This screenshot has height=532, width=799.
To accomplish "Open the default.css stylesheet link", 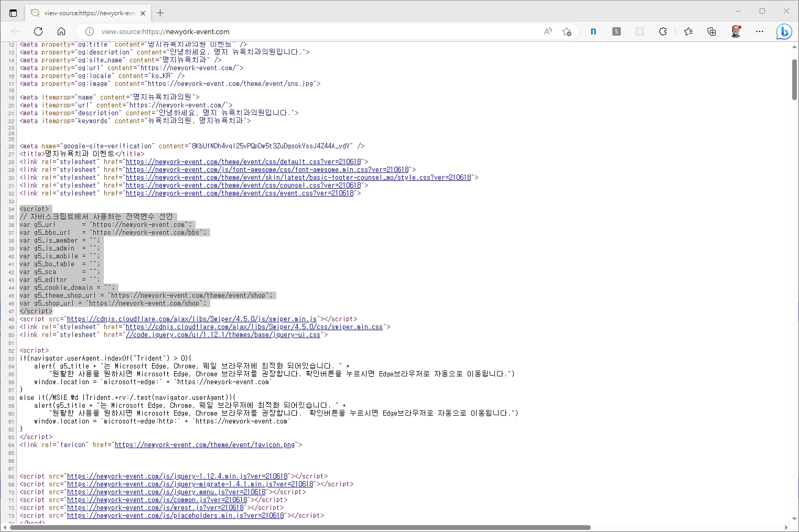I will pos(243,162).
